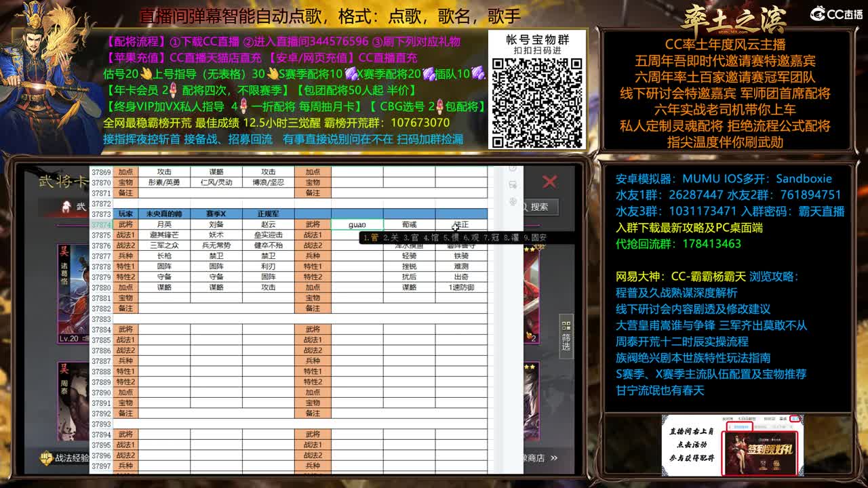Screen dimensions: 868x488
Task: Select the cell 扰后
Action: pos(410,277)
